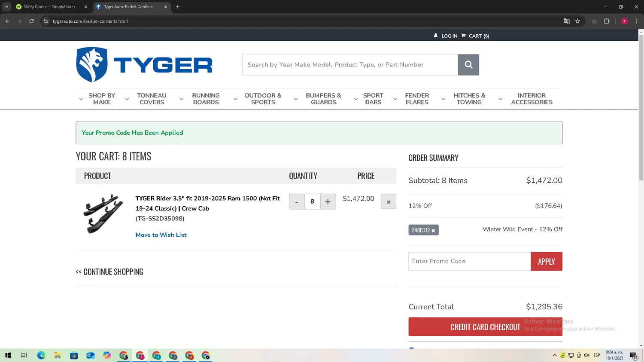The width and height of the screenshot is (644, 362).
Task: Open the TYGER Rider product title
Action: tap(208, 203)
